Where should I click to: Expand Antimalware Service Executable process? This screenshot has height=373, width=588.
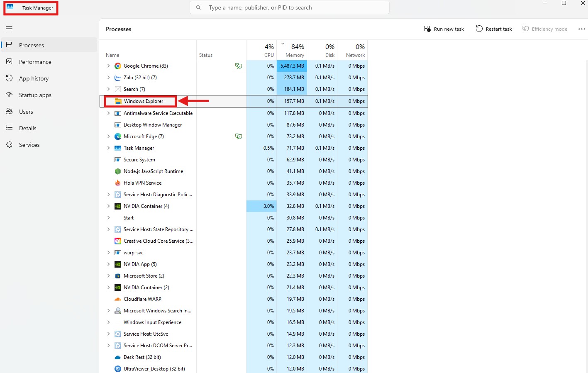[x=109, y=113]
